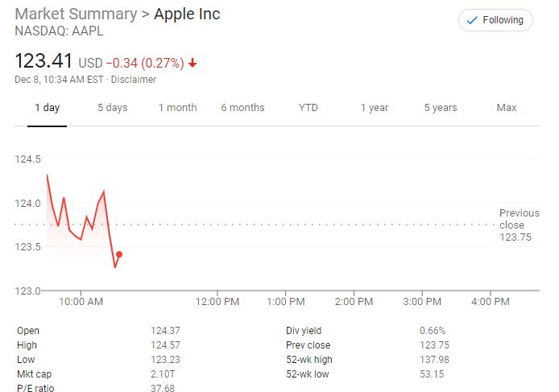
Task: Choose the YTD range tab
Action: [x=308, y=108]
